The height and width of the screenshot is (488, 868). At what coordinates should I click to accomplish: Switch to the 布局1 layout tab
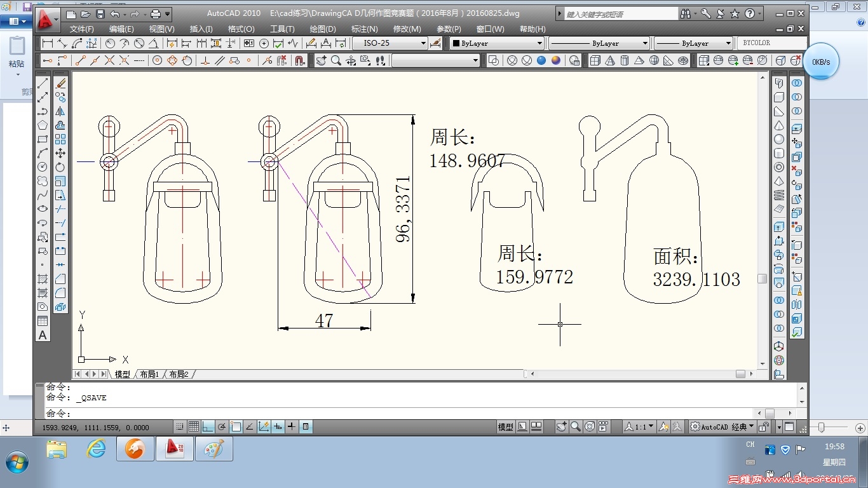point(149,374)
